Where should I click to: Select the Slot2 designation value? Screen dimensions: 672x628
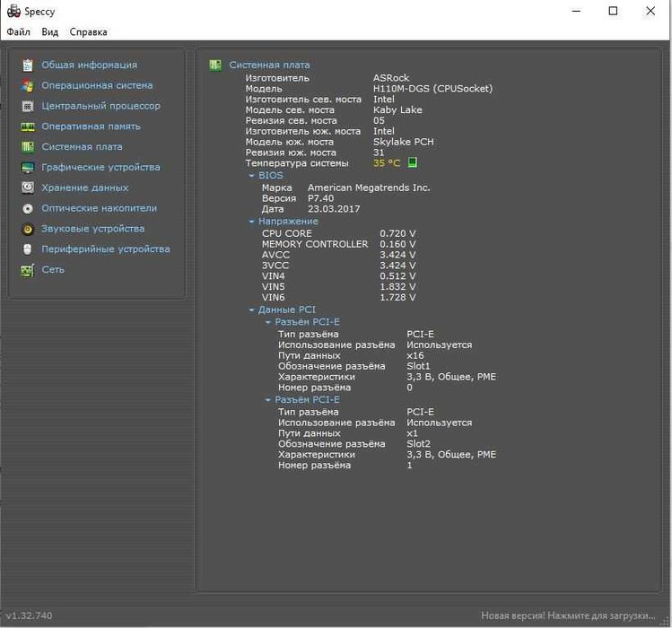418,444
